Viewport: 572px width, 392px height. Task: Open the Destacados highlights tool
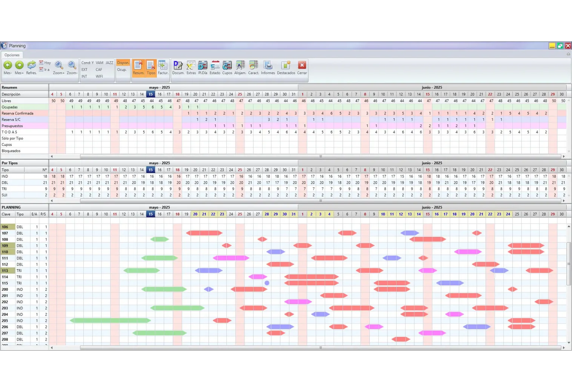click(x=286, y=67)
